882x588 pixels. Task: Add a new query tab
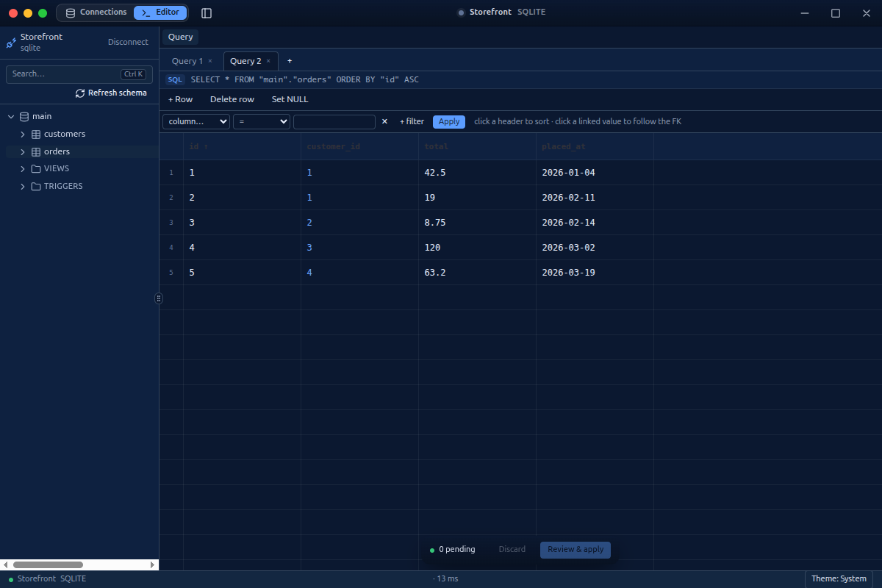[x=290, y=61]
